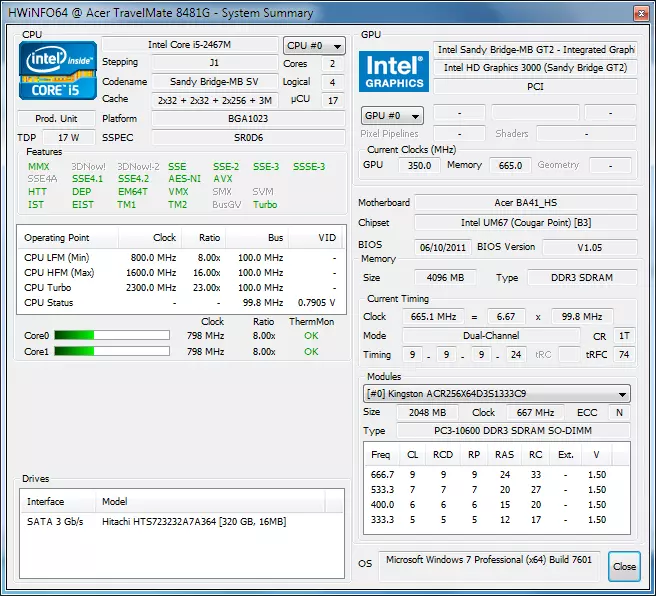
Task: Click the VID column header
Action: (315, 238)
